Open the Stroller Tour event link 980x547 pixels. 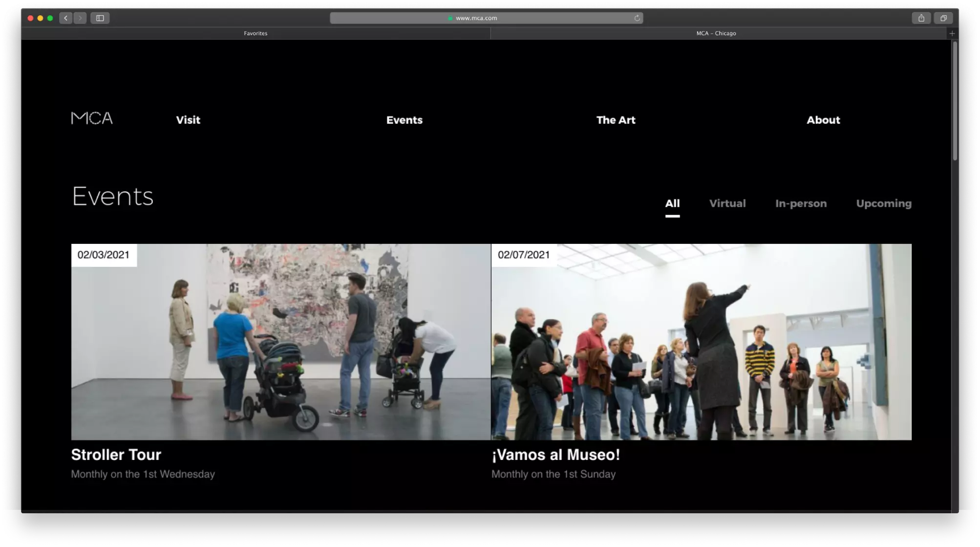(116, 455)
